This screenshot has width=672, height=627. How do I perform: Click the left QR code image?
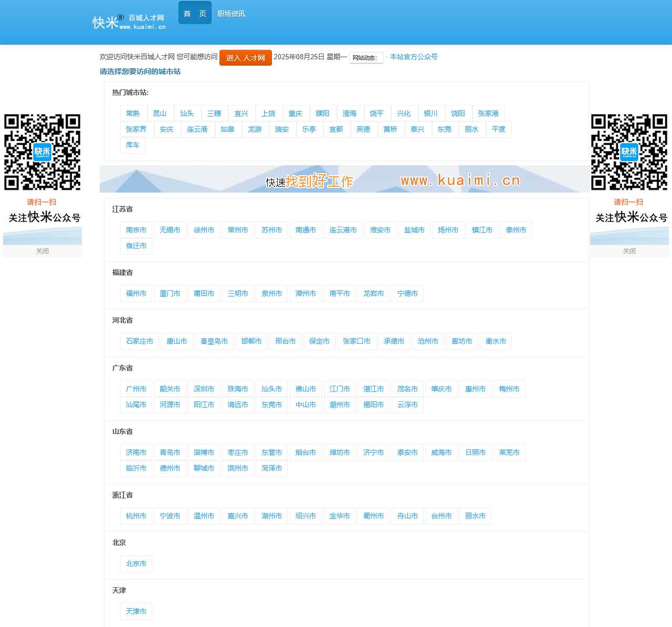42,152
